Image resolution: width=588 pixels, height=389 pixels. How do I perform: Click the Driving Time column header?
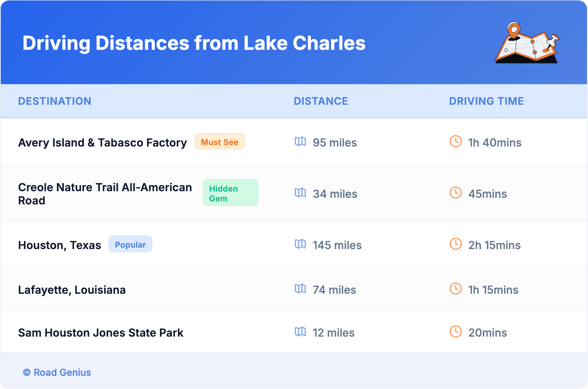pyautogui.click(x=486, y=101)
